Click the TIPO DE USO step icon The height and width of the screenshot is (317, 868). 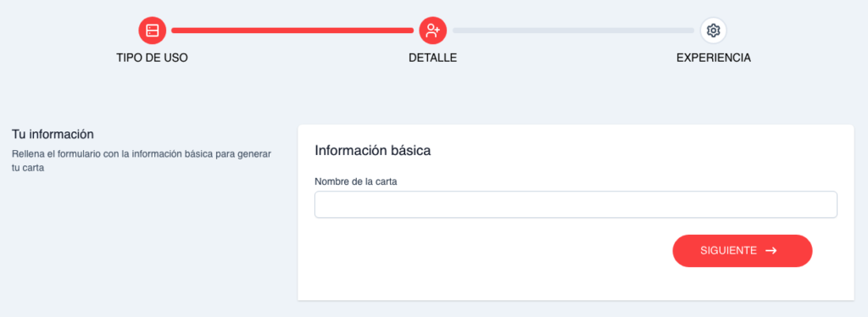pyautogui.click(x=153, y=31)
